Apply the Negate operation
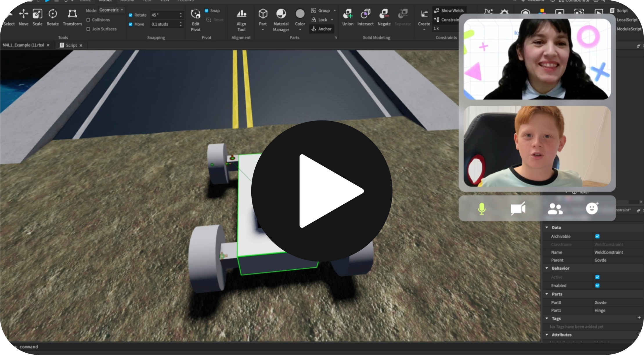The height and width of the screenshot is (355, 644). (384, 17)
